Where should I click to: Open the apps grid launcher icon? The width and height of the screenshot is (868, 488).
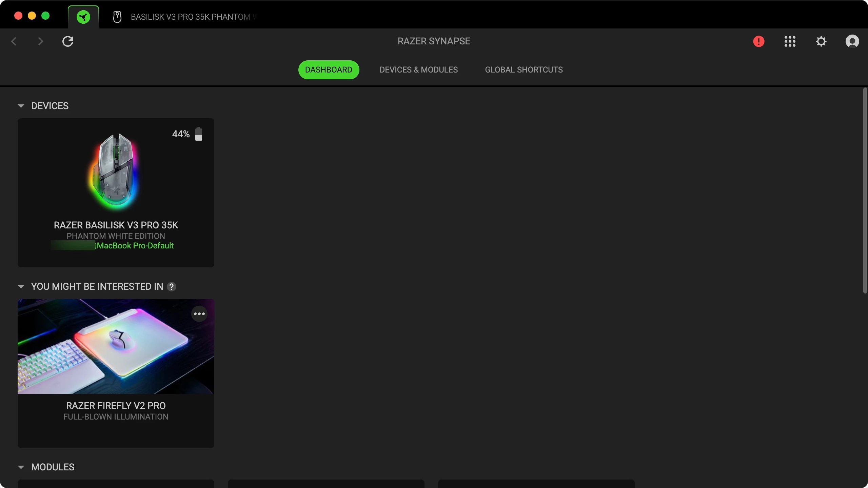[x=790, y=41]
